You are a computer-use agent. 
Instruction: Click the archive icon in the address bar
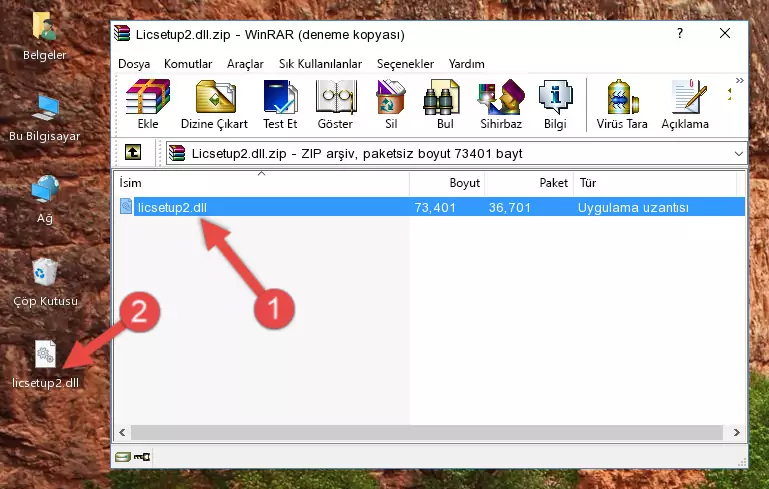pyautogui.click(x=177, y=154)
